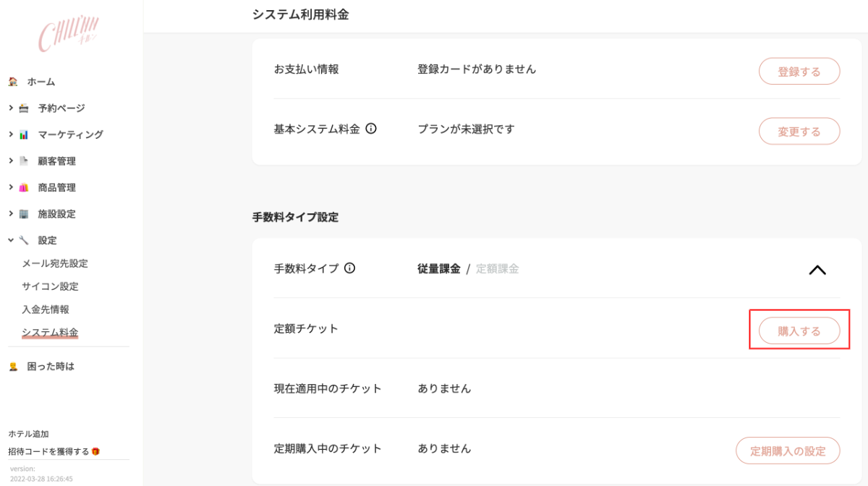Click the 招待コードを獲得する link
This screenshot has width=868, height=486.
(x=48, y=451)
